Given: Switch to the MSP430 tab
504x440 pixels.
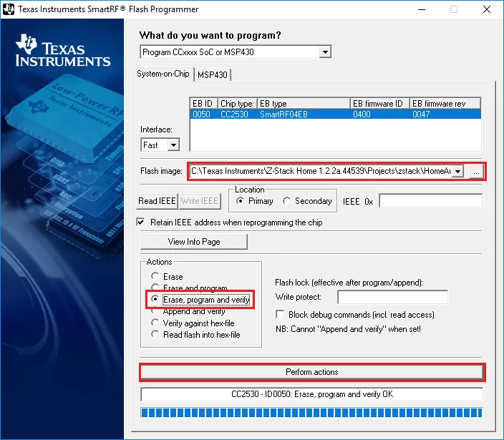Looking at the screenshot, I should point(213,75).
